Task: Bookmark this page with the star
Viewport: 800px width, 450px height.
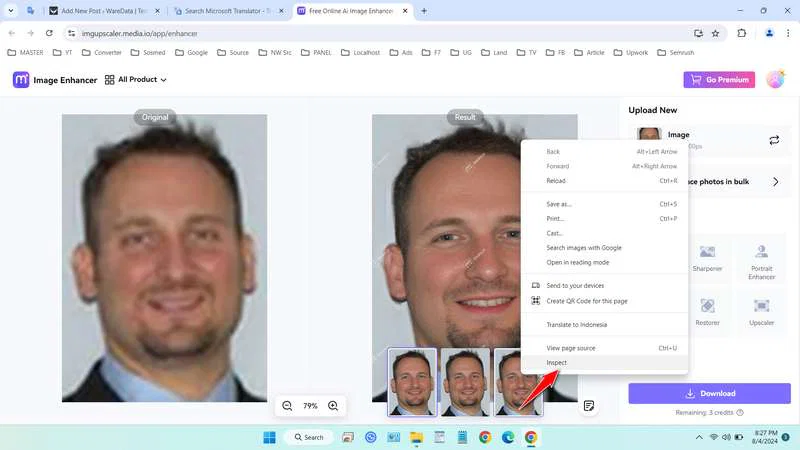Action: tap(715, 33)
